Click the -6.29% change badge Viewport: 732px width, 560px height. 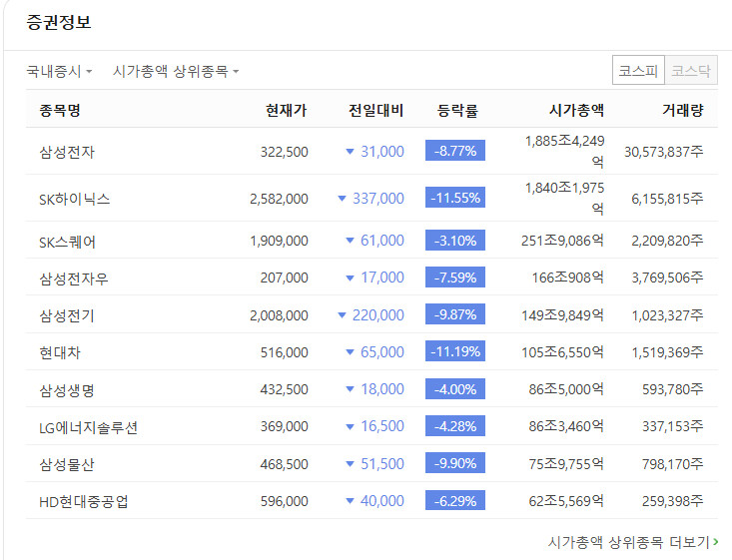point(455,501)
